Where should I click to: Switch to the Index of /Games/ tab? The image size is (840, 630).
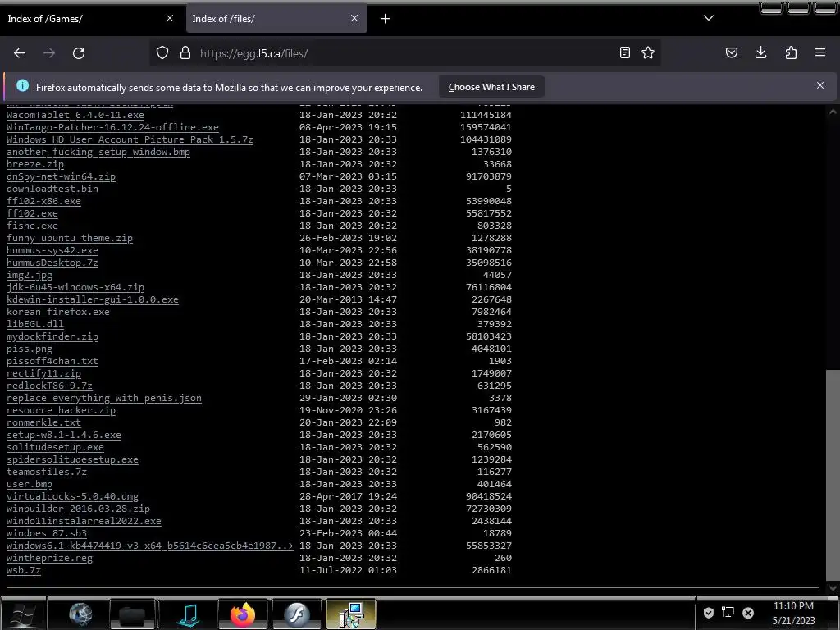(x=91, y=19)
